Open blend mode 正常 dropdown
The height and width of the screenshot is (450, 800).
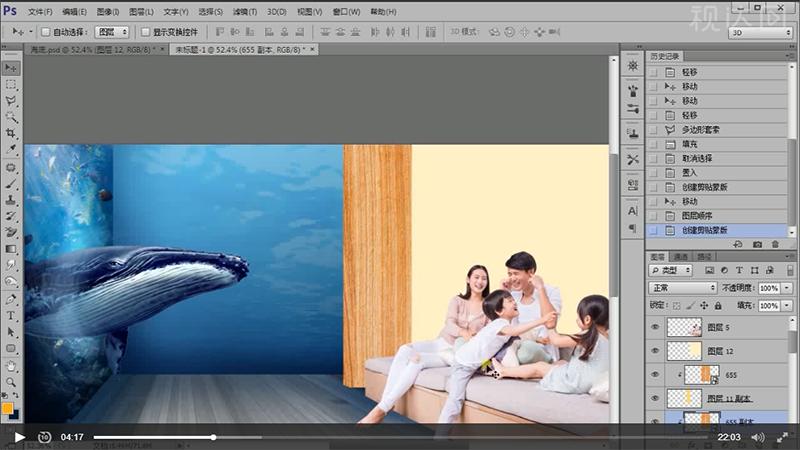pos(683,288)
